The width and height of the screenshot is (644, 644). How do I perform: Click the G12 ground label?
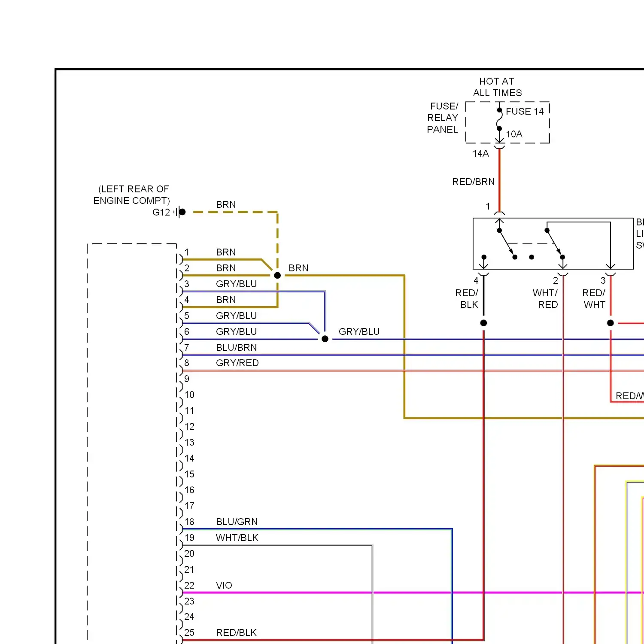tap(161, 213)
